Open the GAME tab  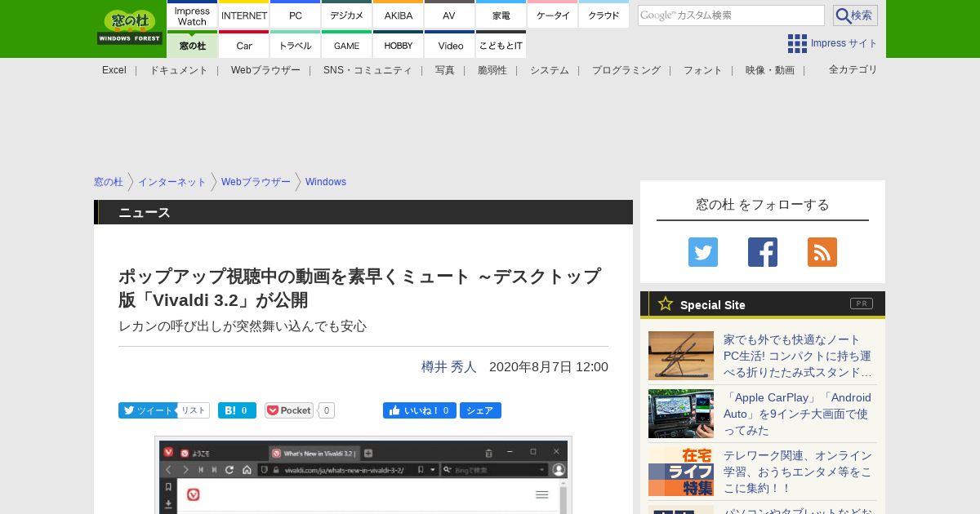347,45
